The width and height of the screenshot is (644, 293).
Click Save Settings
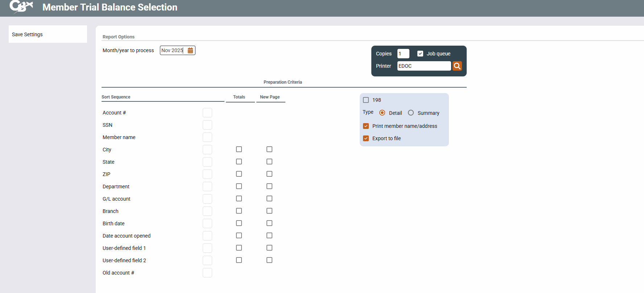click(x=27, y=34)
